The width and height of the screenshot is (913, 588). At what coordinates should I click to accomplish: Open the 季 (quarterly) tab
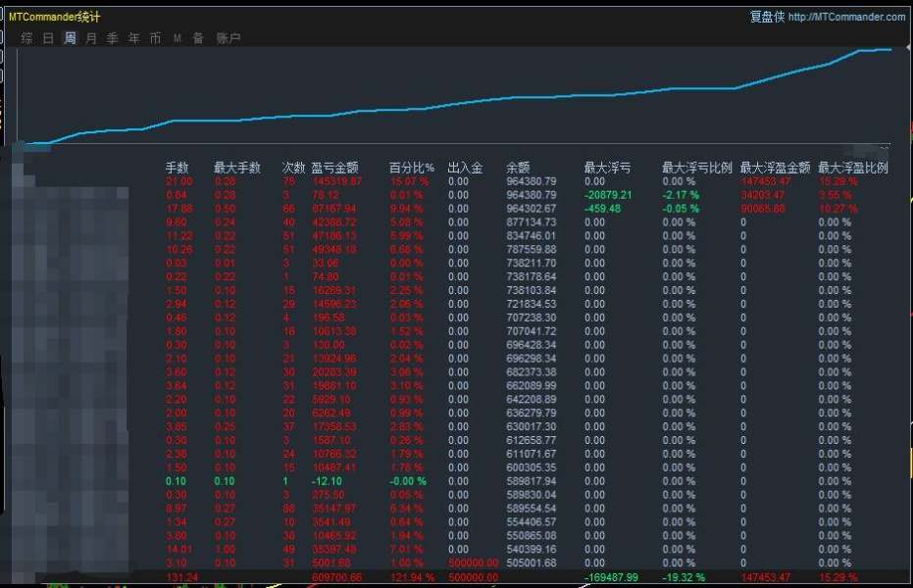coord(113,38)
